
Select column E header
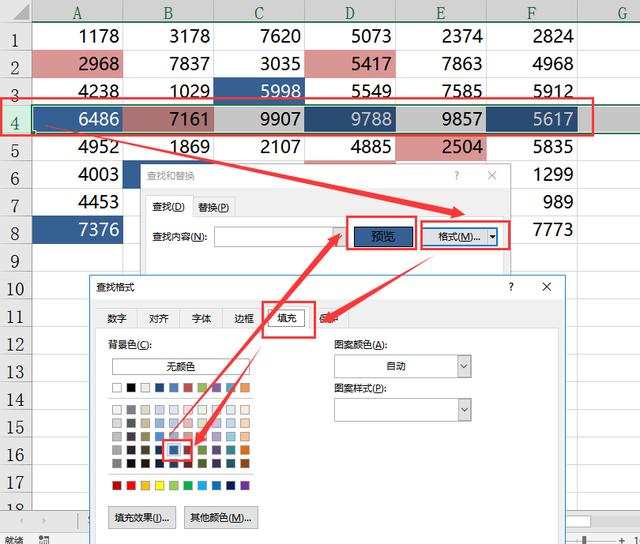coord(441,11)
